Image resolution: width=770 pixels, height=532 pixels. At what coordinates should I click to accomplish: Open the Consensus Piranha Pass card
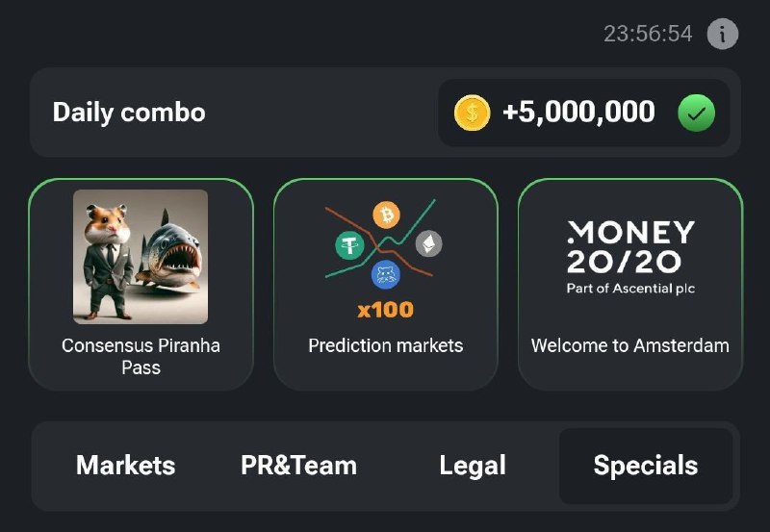(141, 285)
